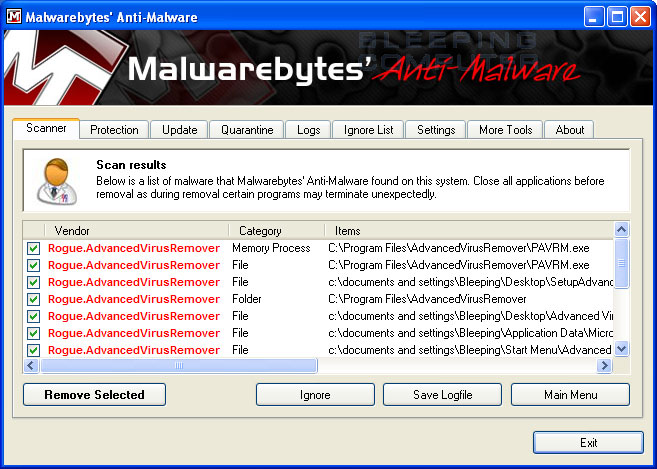The height and width of the screenshot is (469, 657).
Task: Uncheck the Folder row checkbox
Action: 34,299
